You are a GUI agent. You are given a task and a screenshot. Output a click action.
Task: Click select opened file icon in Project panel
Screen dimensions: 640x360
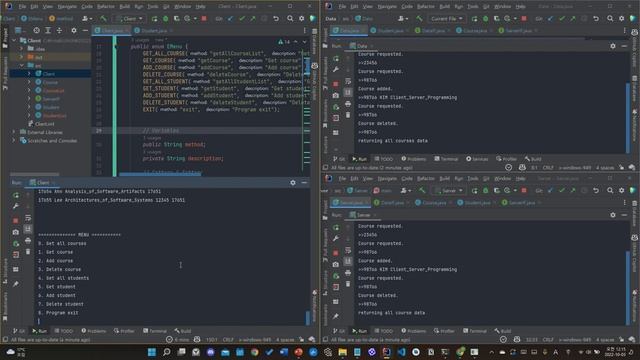click(36, 30)
